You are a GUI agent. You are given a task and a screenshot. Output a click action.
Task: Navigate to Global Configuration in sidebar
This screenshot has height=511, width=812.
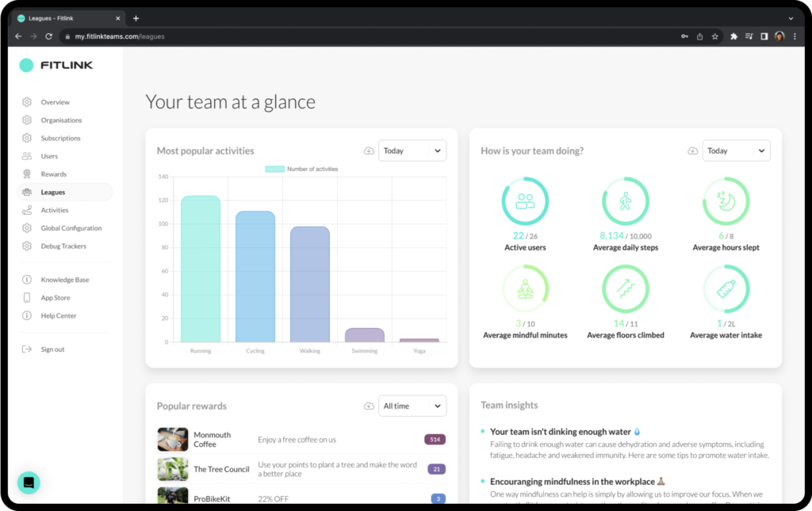point(71,228)
